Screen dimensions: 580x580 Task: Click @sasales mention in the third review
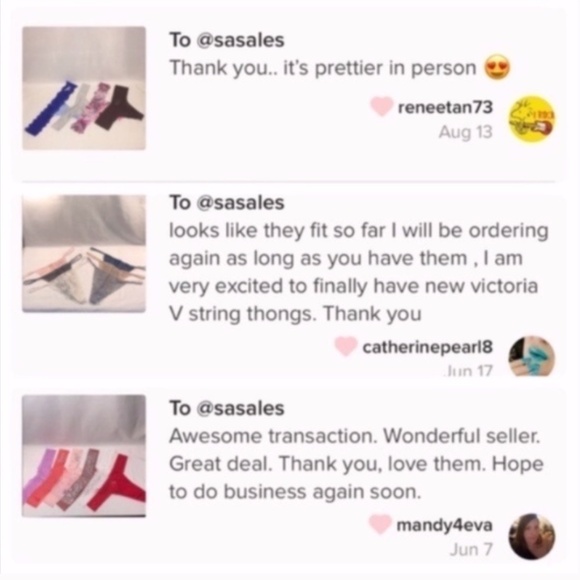242,408
